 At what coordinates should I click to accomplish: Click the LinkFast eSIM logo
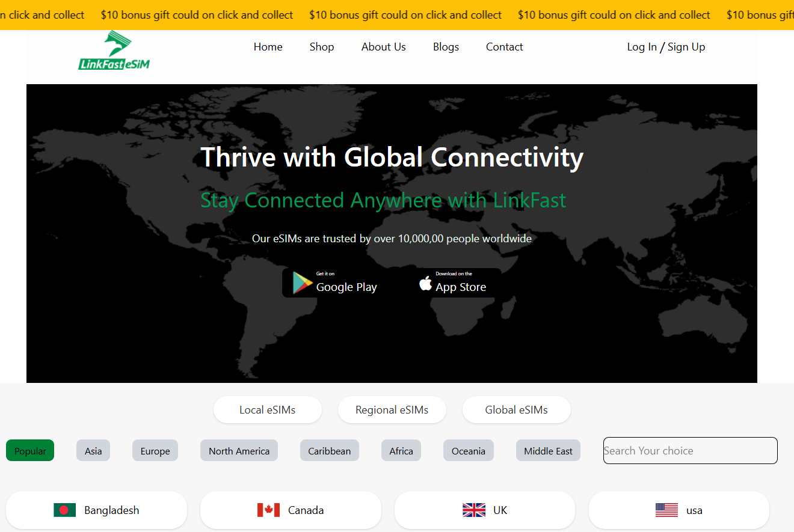(x=114, y=51)
